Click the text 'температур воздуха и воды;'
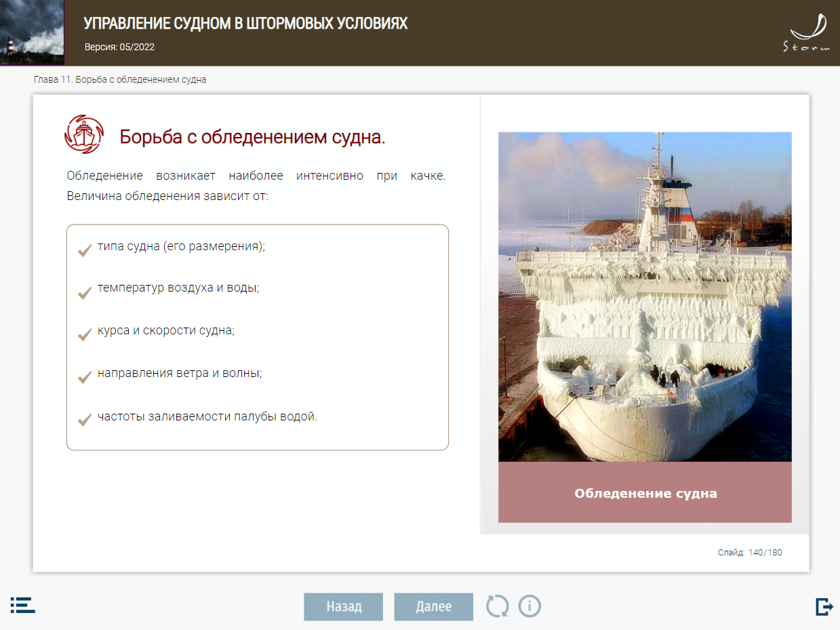This screenshot has width=840, height=630. (178, 288)
